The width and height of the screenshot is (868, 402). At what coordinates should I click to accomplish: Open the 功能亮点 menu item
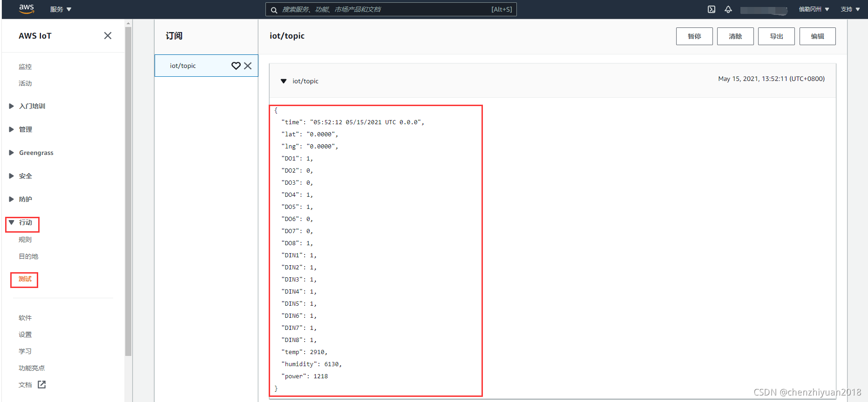32,368
